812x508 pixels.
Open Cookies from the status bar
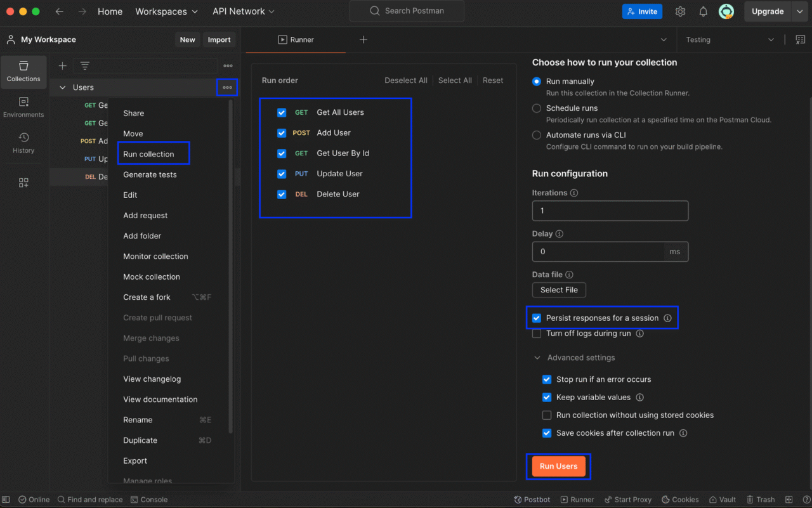tap(680, 499)
